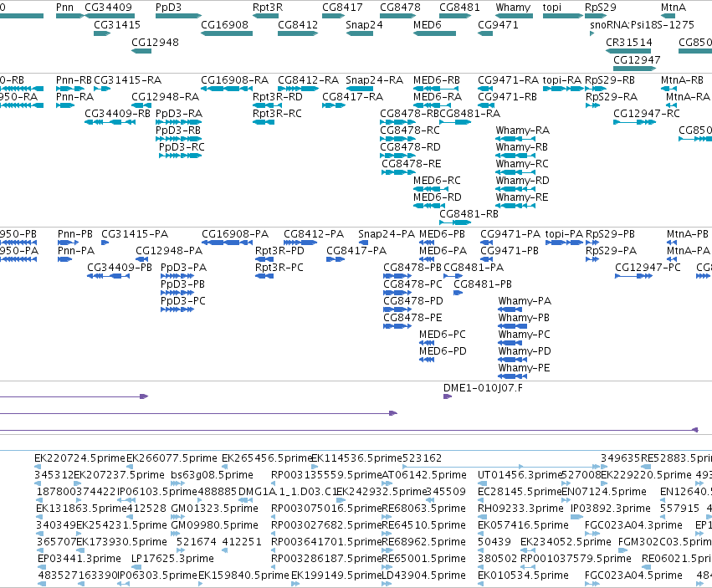
Task: Open the snoRNA:Psi18S-1275 label
Action: (x=642, y=24)
